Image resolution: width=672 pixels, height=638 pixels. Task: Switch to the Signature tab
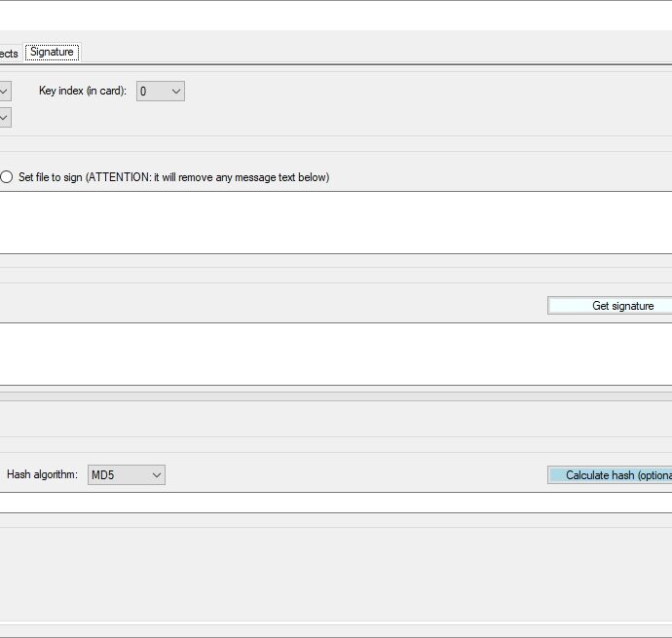point(52,53)
